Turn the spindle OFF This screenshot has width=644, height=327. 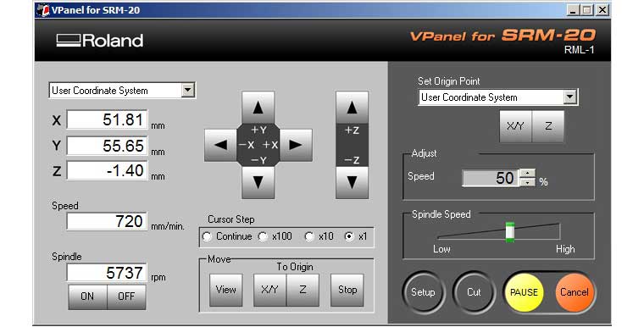pos(126,297)
